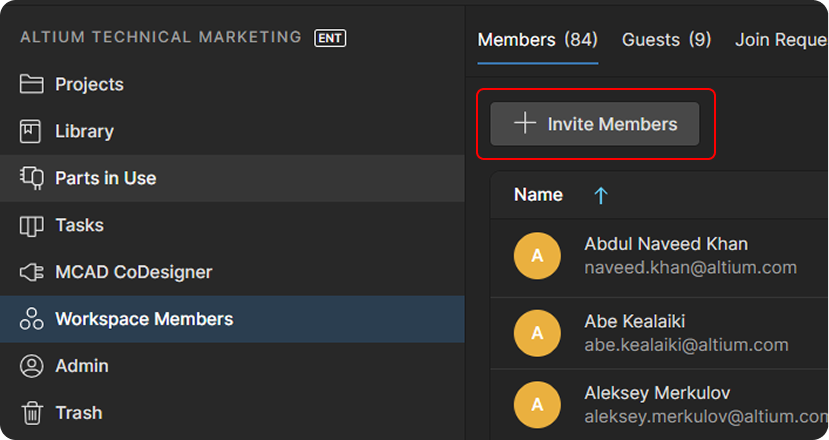This screenshot has height=440, width=829.
Task: Click the Projects folder icon
Action: tap(31, 84)
